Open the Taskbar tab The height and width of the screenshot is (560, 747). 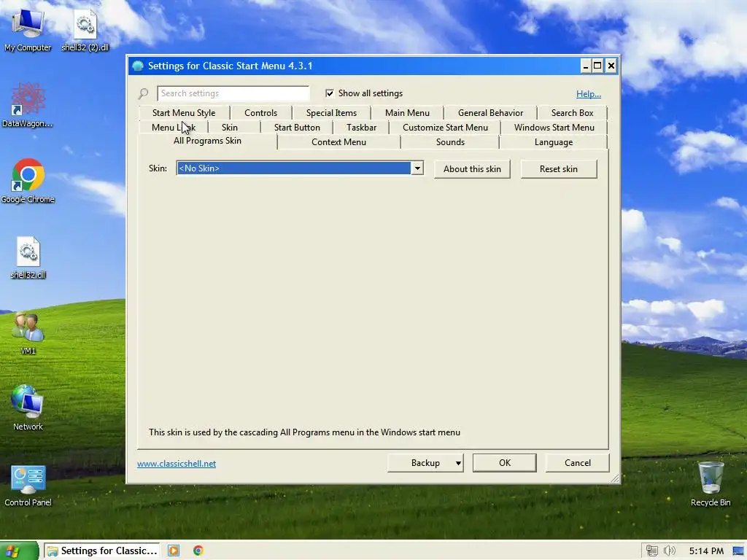(361, 128)
